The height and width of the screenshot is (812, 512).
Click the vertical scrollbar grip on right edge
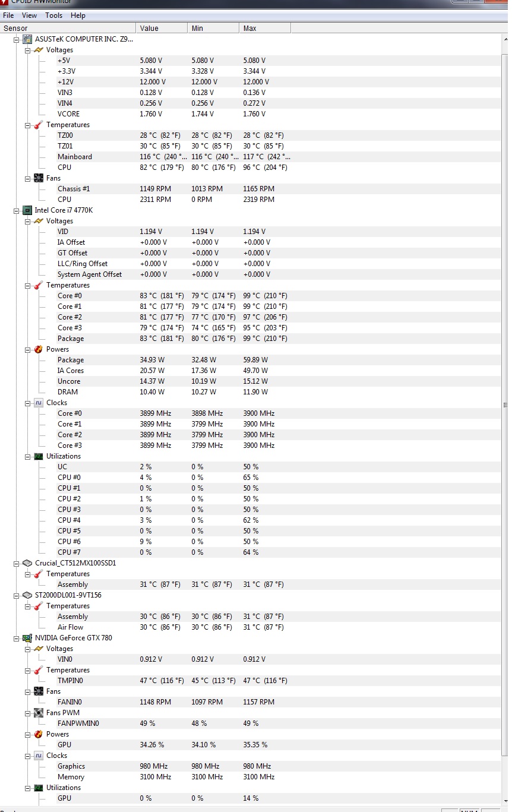(506, 405)
